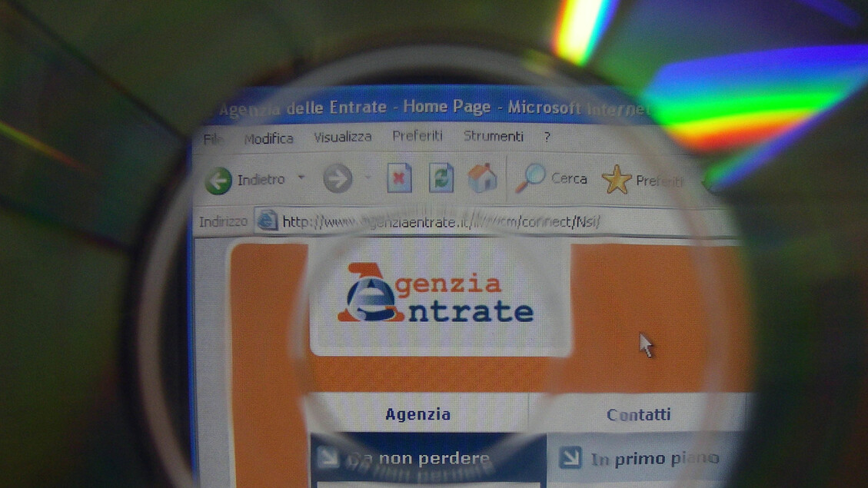Expand the forward button history dropdown
The image size is (868, 488).
(368, 178)
